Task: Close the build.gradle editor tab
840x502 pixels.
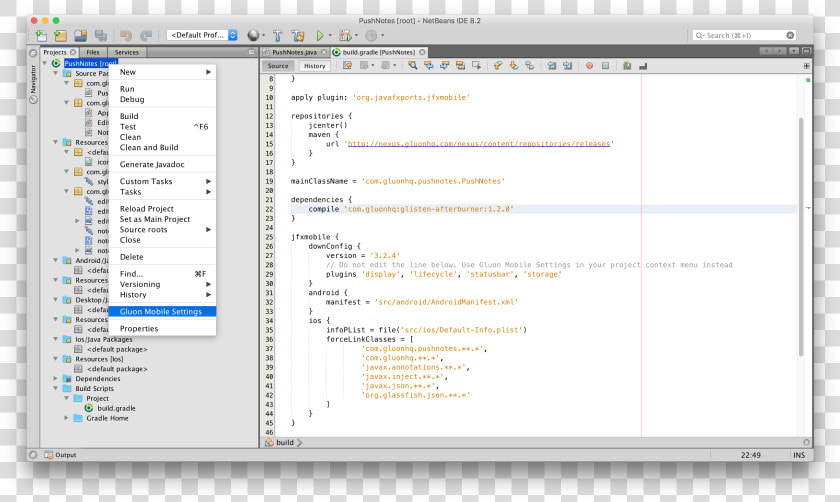Action: click(x=422, y=52)
